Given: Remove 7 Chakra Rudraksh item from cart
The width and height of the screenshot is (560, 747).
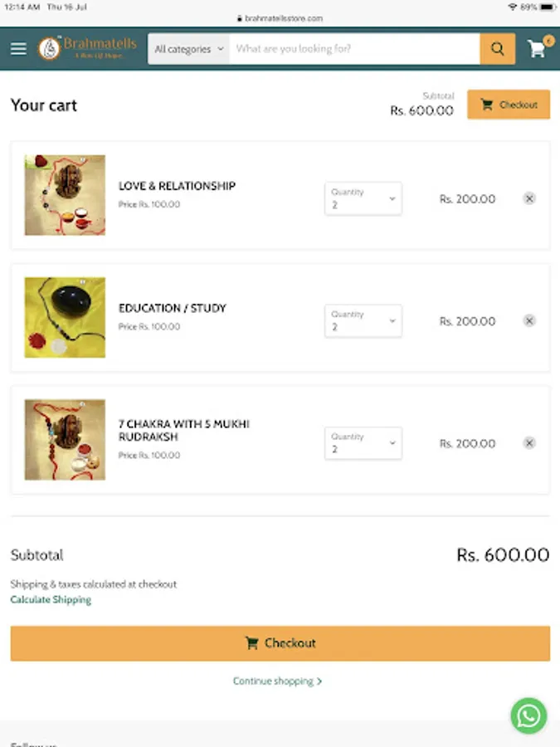Looking at the screenshot, I should pyautogui.click(x=529, y=443).
